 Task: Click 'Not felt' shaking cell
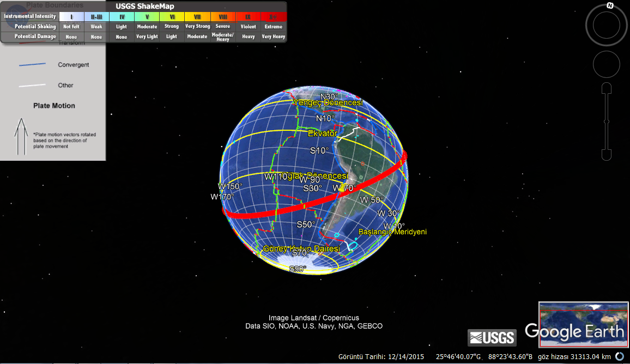click(x=71, y=27)
